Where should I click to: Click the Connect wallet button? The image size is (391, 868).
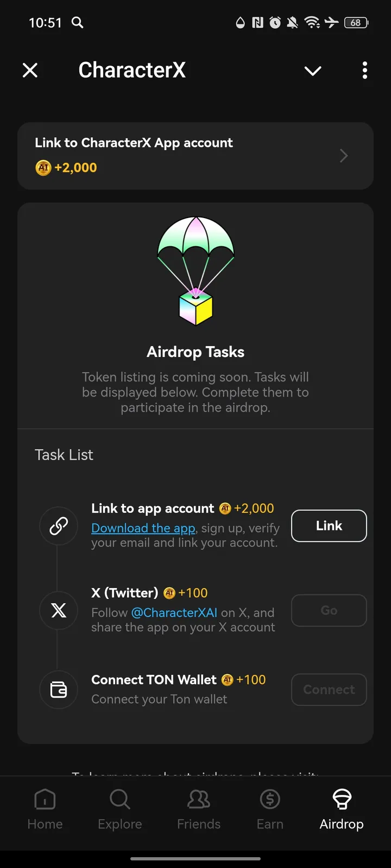click(329, 690)
